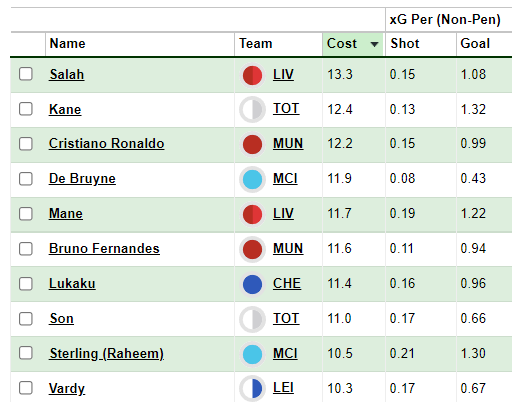This screenshot has height=402, width=512.
Task: Select the checkbox next to Bruno Fernandes
Action: (x=26, y=249)
